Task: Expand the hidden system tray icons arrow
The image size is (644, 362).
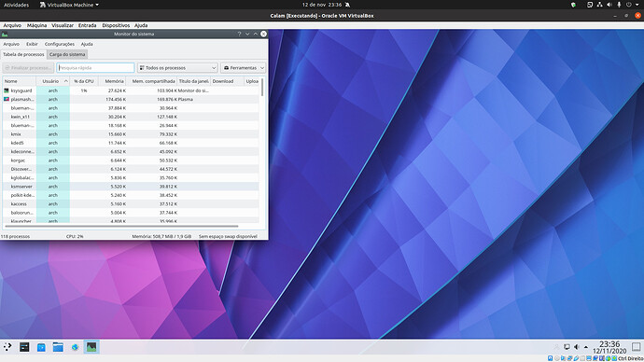Action: [x=586, y=347]
